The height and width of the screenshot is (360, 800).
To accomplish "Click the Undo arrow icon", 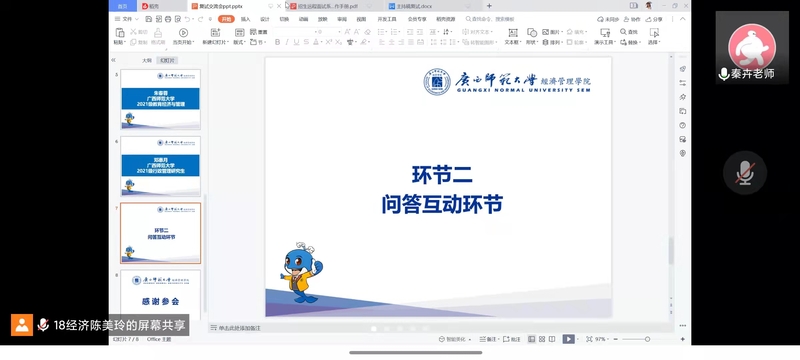I will click(x=188, y=19).
